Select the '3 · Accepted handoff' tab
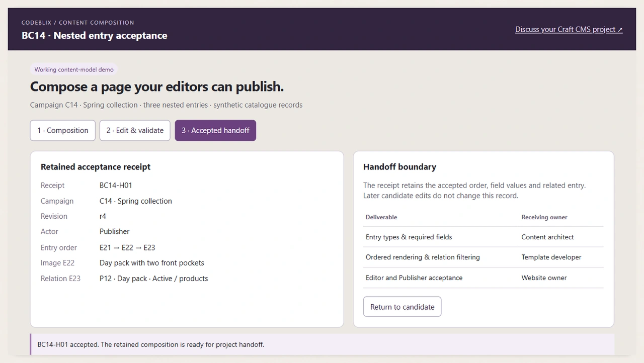The width and height of the screenshot is (644, 363). (215, 130)
